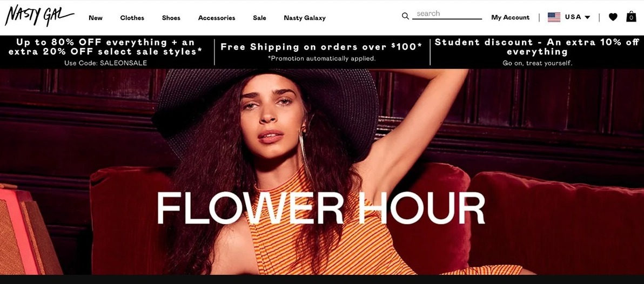Screen dimensions: 644x284
Task: Open the Shoes menu
Action: point(171,18)
